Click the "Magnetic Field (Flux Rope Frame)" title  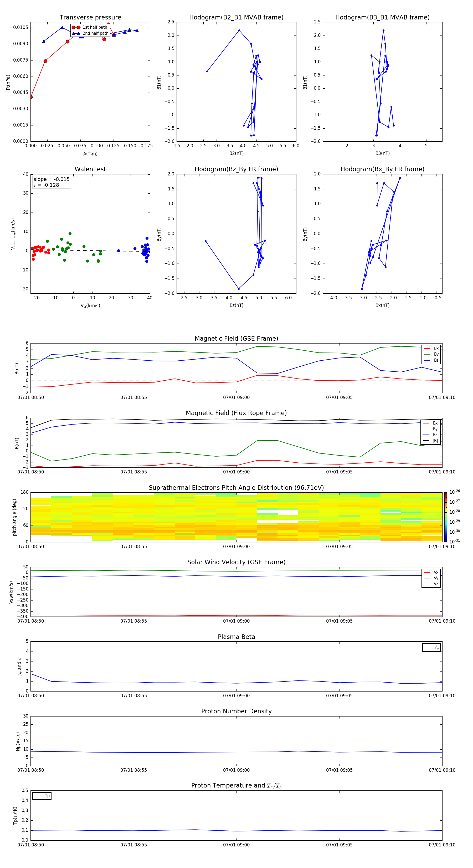[x=236, y=413]
